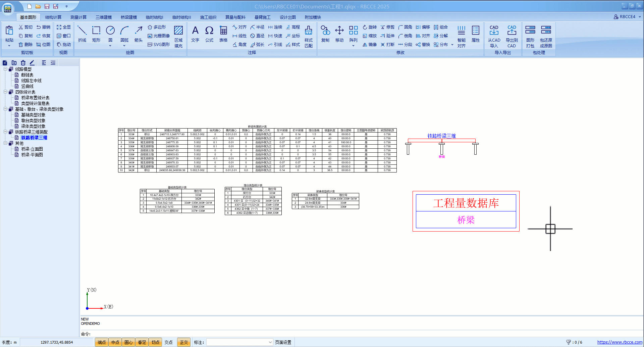The image size is (644, 347).
Task: Select the 移动 move tool
Action: 339,34
